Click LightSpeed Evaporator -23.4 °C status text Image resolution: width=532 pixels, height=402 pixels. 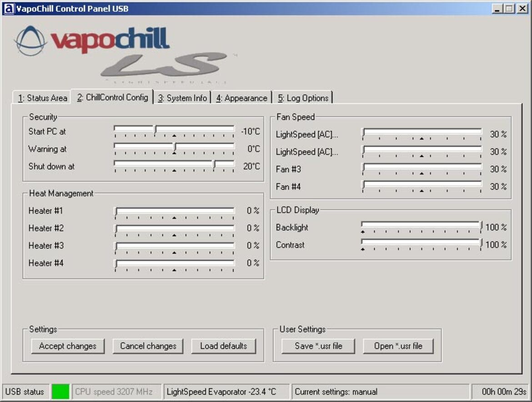(221, 392)
